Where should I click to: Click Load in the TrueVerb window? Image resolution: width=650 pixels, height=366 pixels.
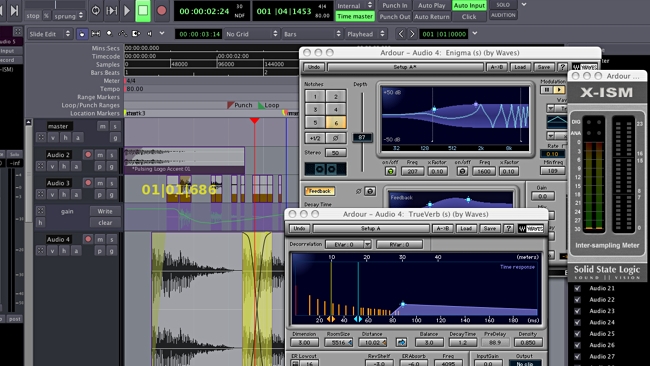pos(466,228)
